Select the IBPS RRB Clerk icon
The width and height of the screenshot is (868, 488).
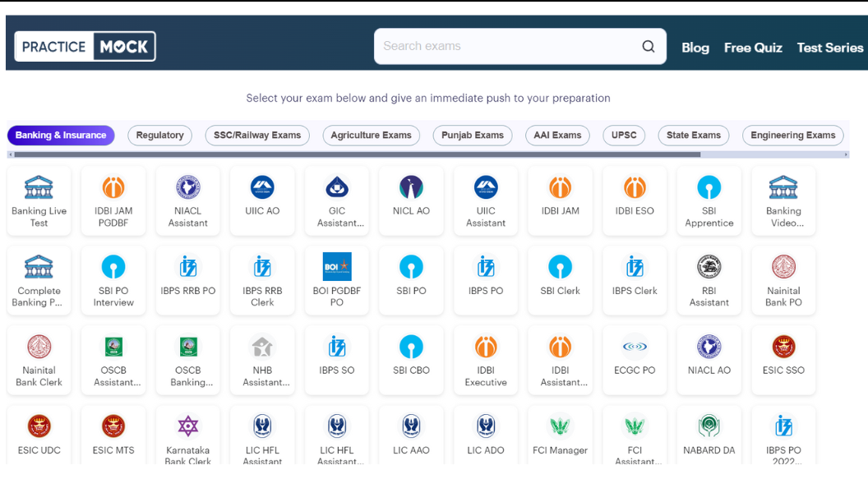point(262,267)
